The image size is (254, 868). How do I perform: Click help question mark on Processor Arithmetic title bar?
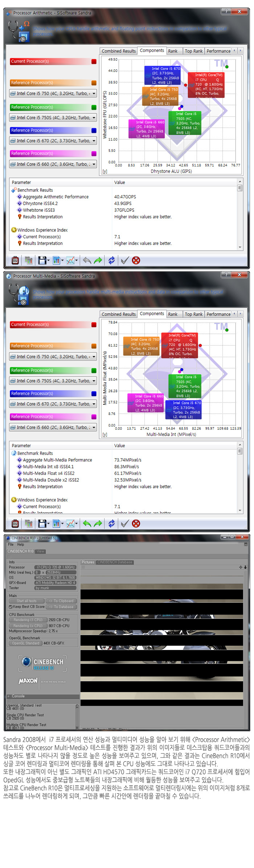226,11
